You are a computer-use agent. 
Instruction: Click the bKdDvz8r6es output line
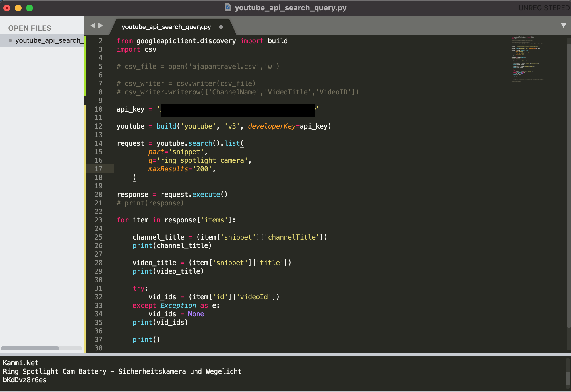pos(25,380)
